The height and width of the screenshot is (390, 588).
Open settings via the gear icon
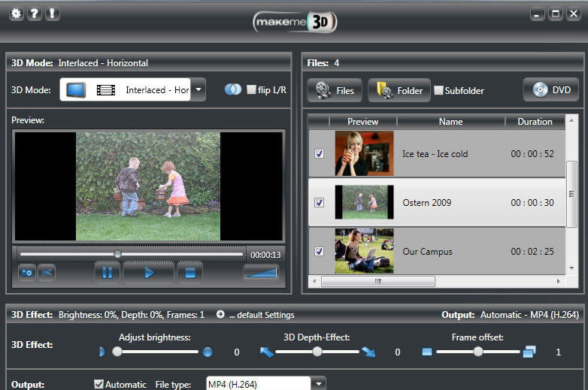point(16,14)
